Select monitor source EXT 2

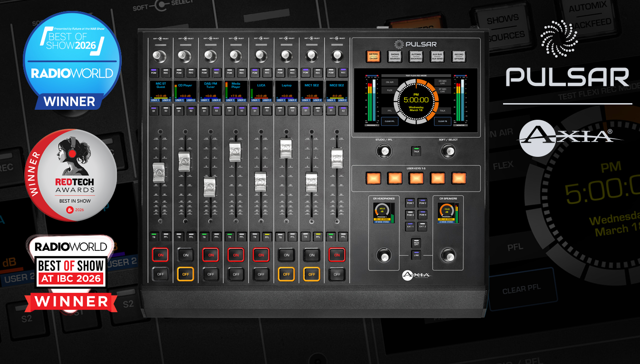[x=422, y=226]
